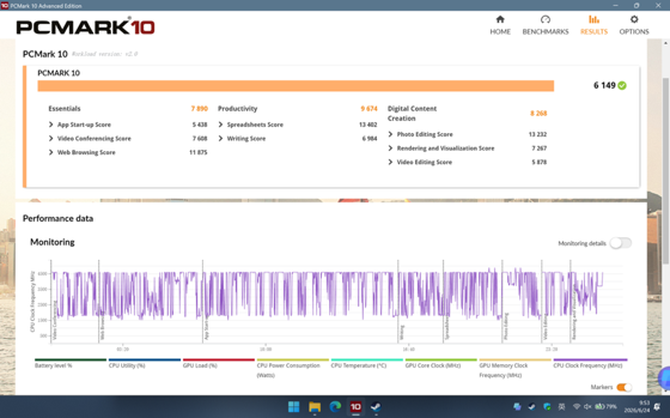
Task: Click the Steam tray icon
Action: [532, 407]
